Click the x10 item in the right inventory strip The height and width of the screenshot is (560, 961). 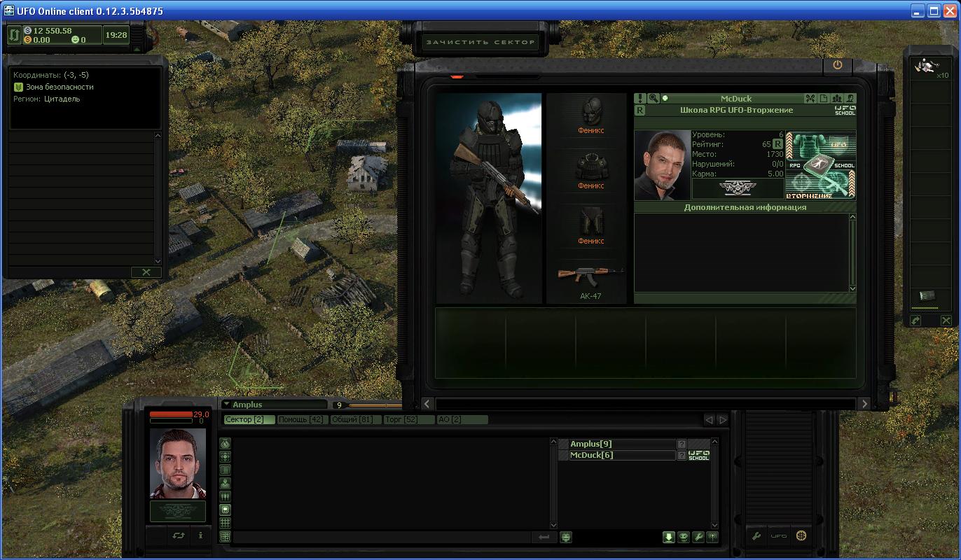pos(930,69)
